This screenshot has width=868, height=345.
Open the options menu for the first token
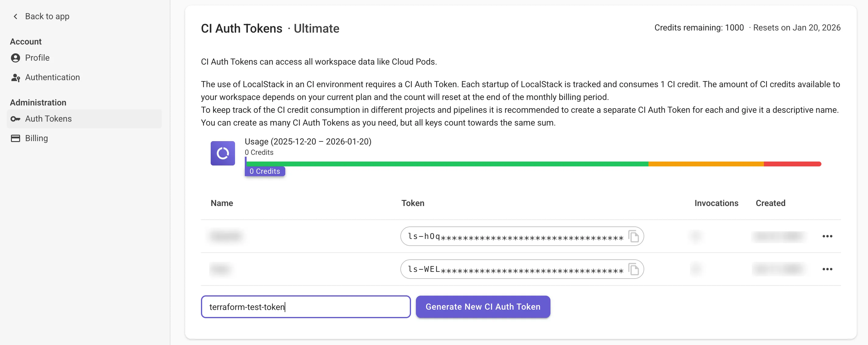[x=828, y=236]
